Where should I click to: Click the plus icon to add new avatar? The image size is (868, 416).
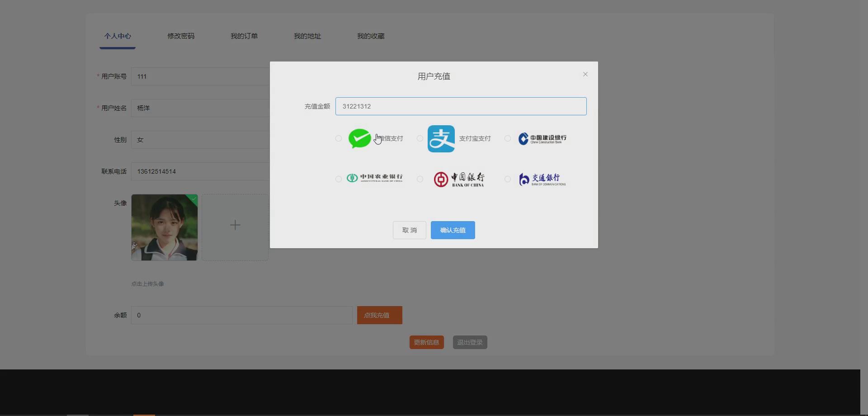tap(235, 224)
